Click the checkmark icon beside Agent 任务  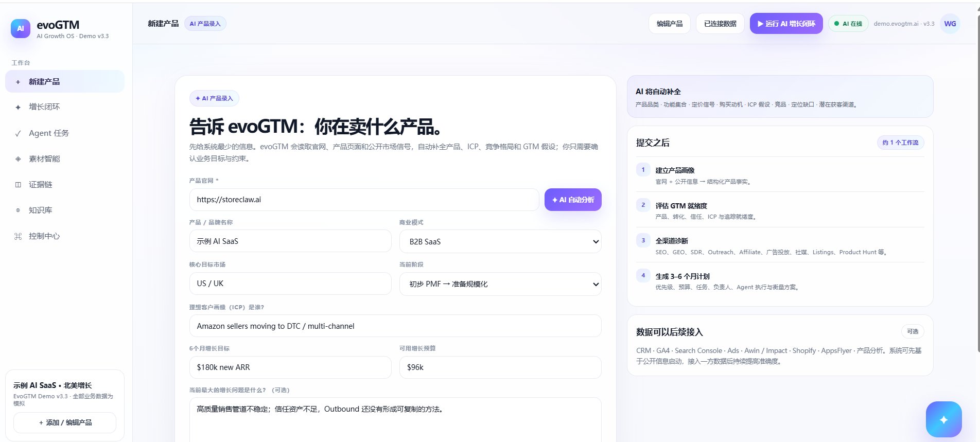coord(18,133)
